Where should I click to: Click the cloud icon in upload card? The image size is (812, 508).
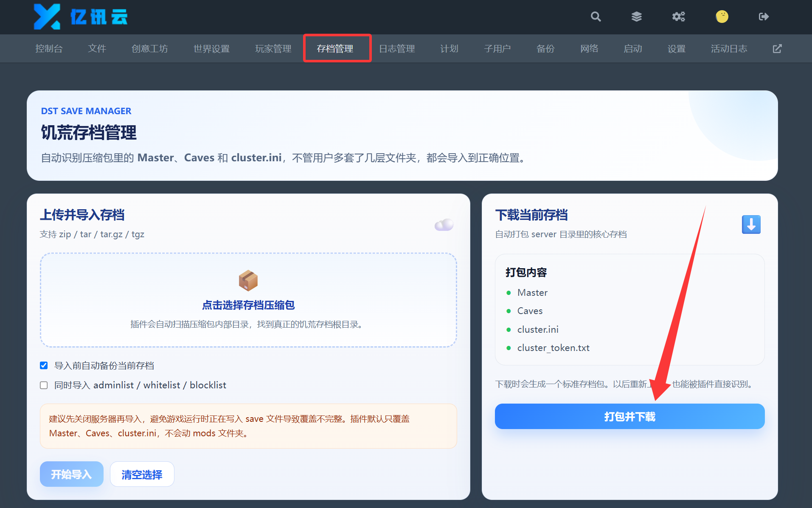click(x=444, y=225)
